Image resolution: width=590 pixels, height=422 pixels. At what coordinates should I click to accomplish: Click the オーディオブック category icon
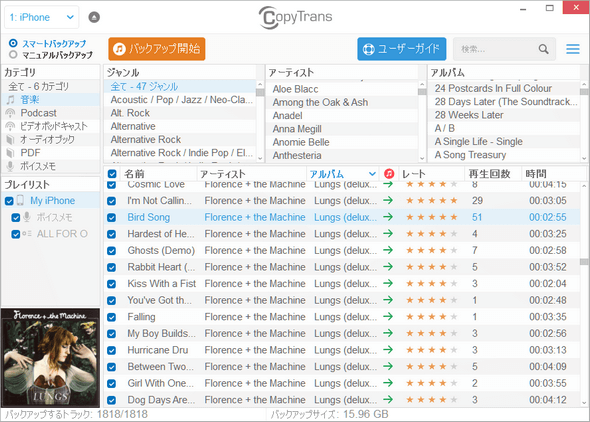click(11, 140)
